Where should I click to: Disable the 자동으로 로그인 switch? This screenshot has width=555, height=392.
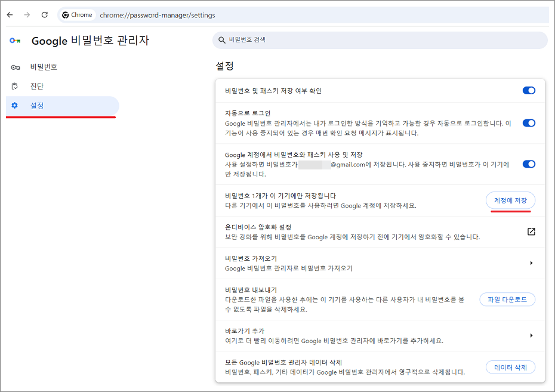click(529, 123)
